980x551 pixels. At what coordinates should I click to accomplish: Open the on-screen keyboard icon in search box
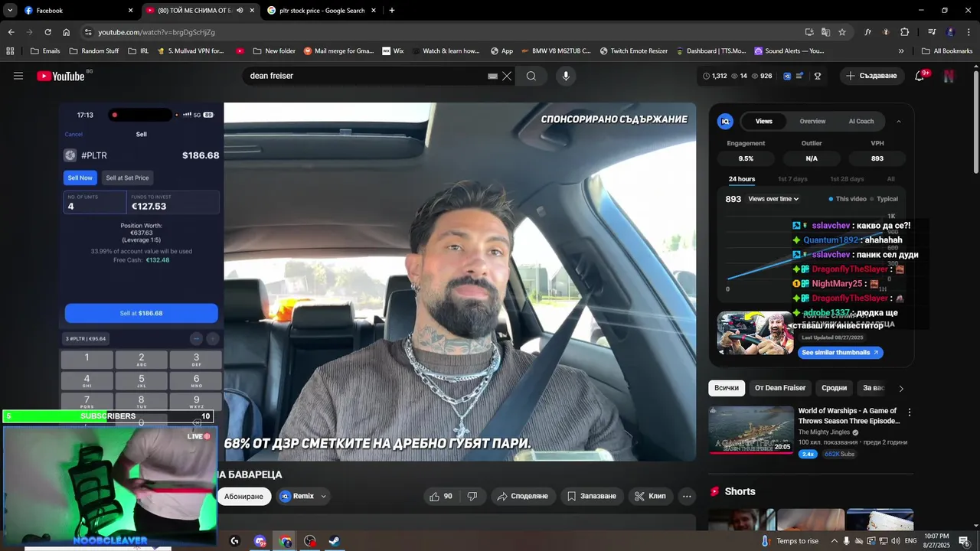click(x=492, y=76)
